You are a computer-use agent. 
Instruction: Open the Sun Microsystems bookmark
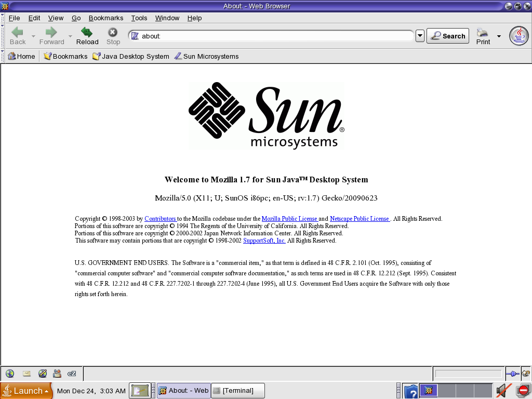point(206,56)
